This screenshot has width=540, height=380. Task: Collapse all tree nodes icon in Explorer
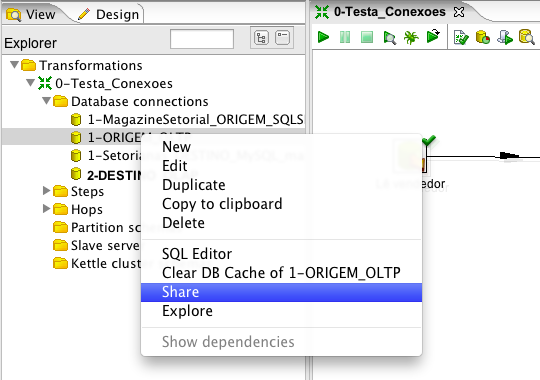(x=282, y=38)
